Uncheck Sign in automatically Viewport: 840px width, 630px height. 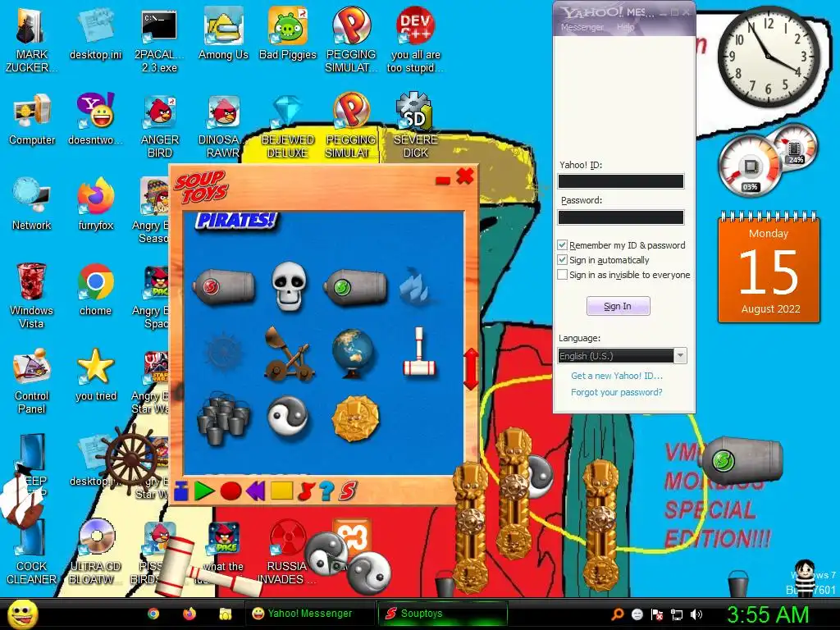pos(562,260)
